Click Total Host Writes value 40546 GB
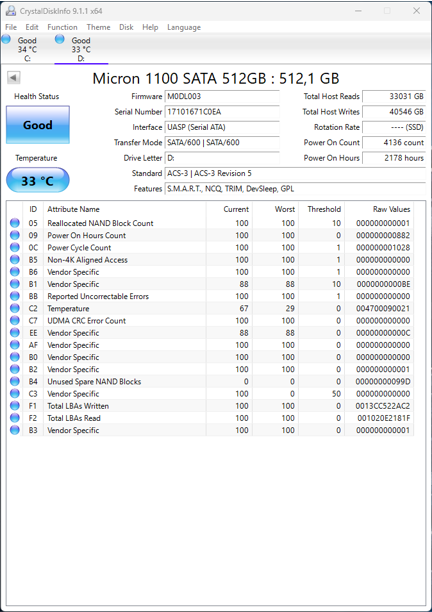 (x=394, y=112)
